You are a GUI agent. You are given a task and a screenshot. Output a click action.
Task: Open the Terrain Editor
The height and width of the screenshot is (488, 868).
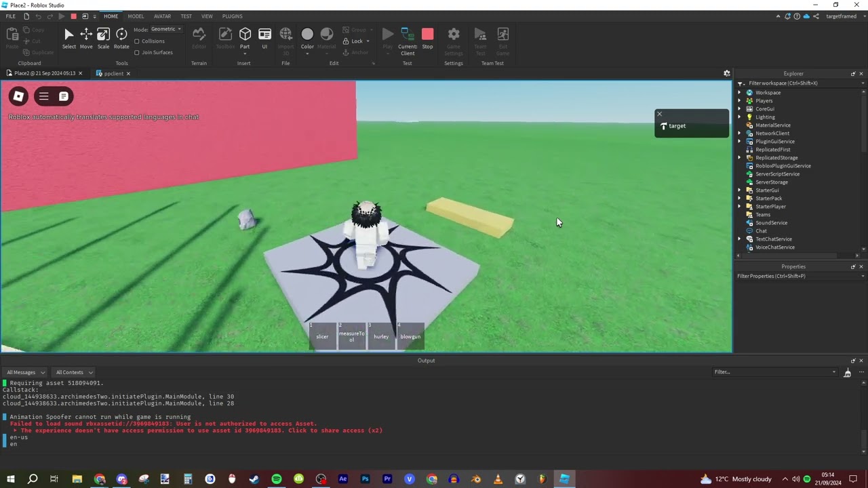click(199, 39)
